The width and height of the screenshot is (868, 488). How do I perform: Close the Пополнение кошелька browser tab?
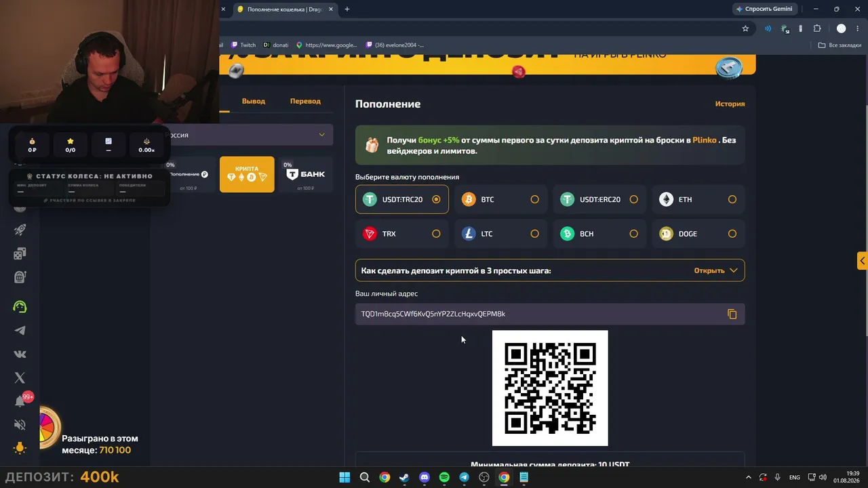pyautogui.click(x=331, y=9)
